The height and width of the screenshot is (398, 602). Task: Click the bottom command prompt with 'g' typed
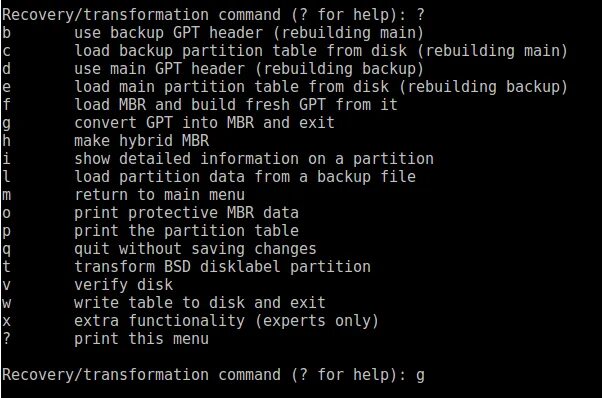click(x=213, y=375)
